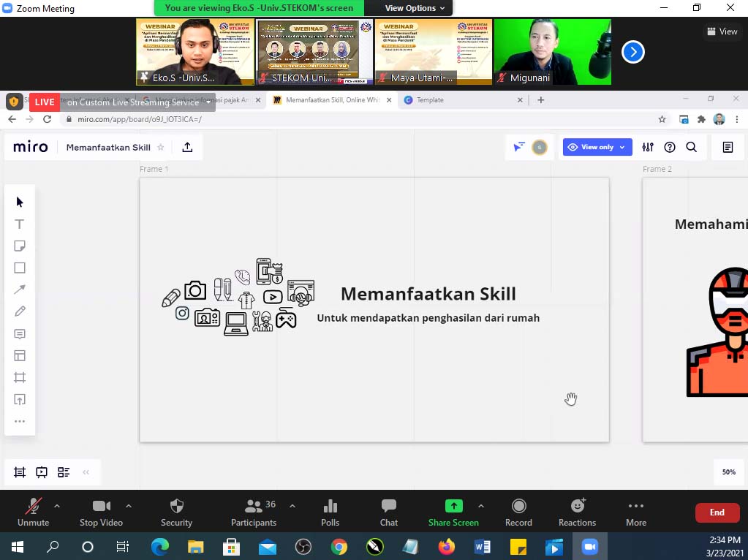
Task: Open the grid cards view icon
Action: (64, 472)
